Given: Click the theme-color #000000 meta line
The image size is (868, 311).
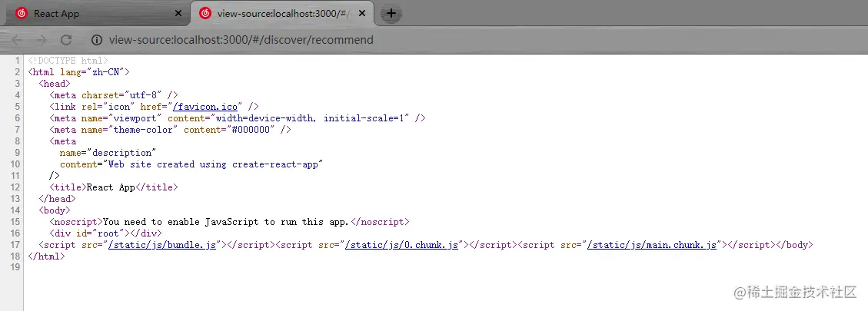Looking at the screenshot, I should click(x=170, y=130).
